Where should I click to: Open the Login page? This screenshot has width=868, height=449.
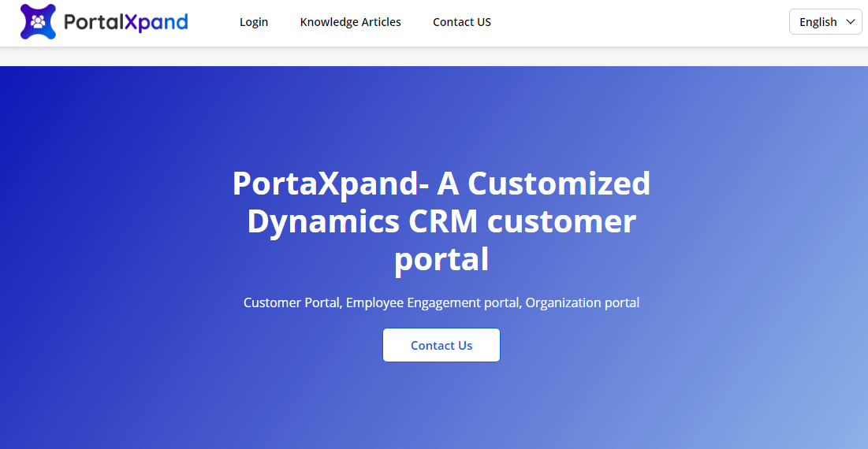click(x=254, y=22)
